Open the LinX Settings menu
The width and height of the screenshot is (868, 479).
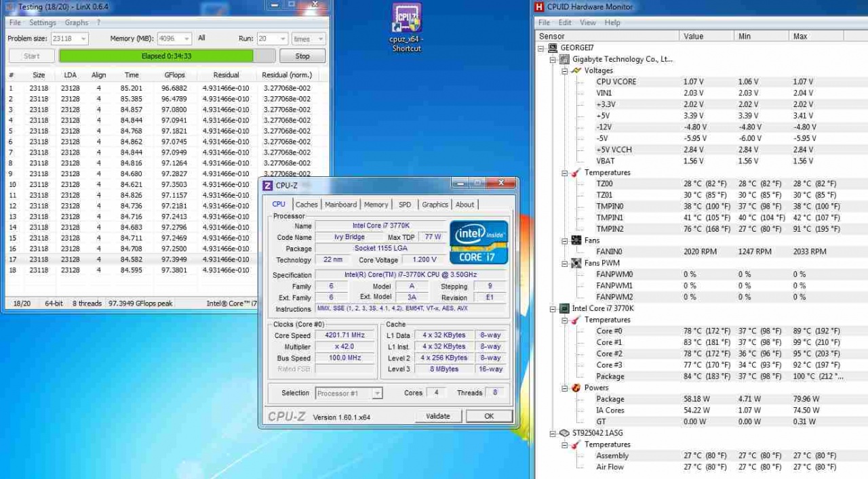point(43,22)
